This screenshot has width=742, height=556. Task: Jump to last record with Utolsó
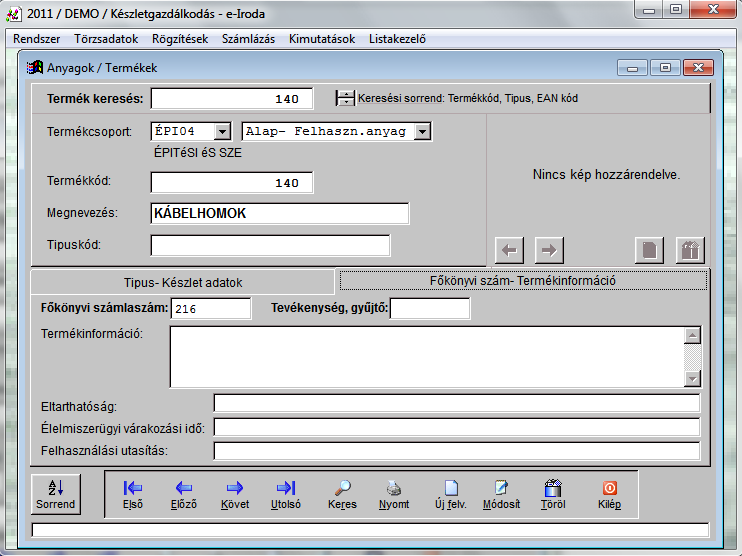[286, 493]
